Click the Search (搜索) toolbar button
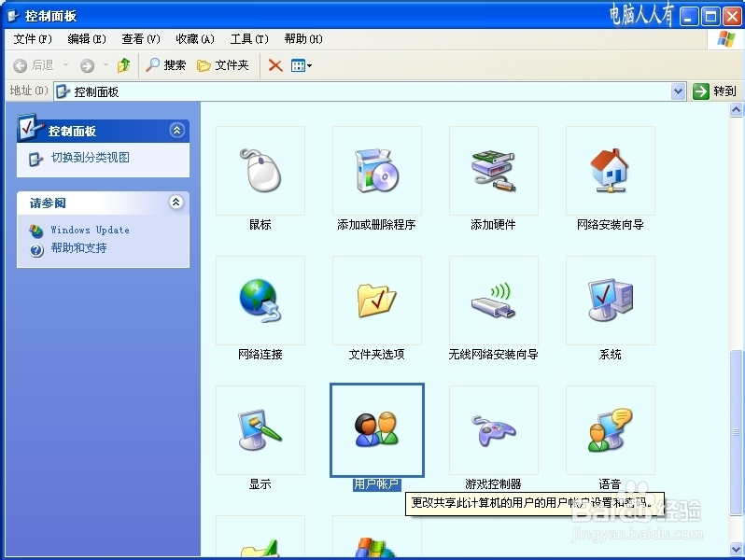Screen dimensions: 745x560 (165, 65)
